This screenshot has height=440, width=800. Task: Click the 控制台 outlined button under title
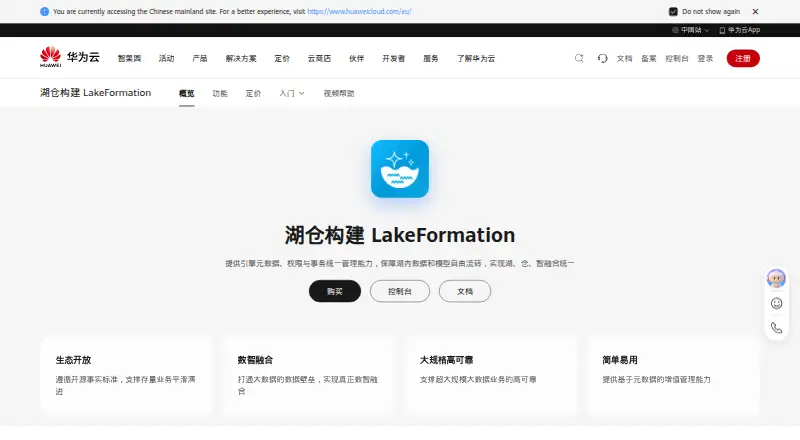click(400, 291)
